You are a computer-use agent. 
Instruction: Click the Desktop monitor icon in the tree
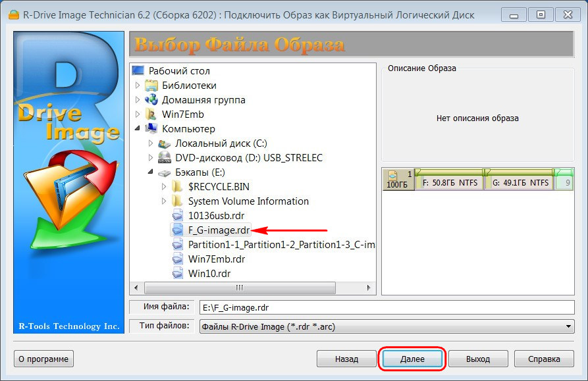click(138, 70)
